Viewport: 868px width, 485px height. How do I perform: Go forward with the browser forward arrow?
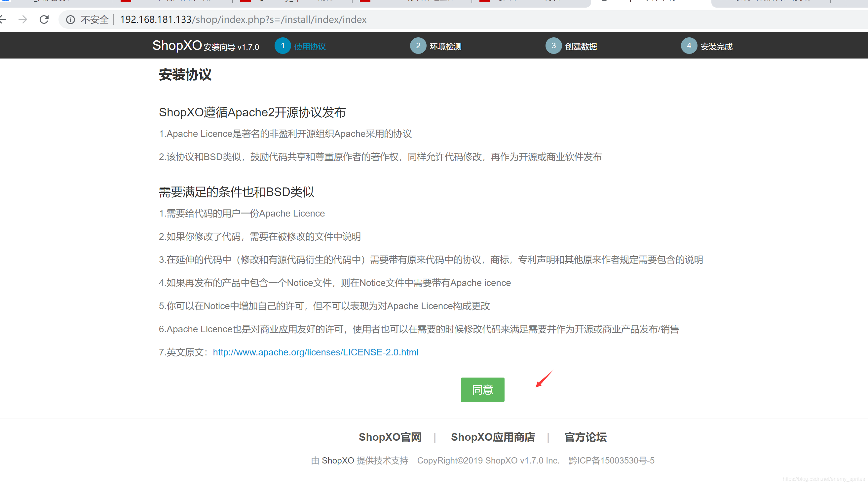coord(22,20)
